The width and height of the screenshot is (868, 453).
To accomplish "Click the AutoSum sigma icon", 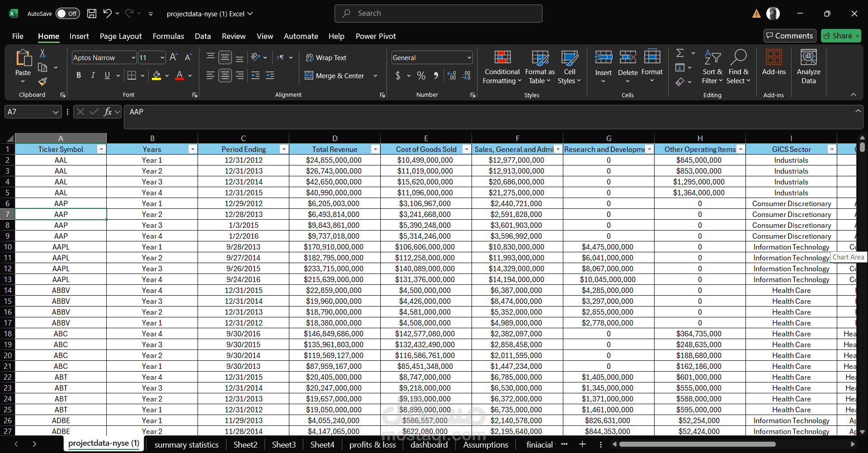I will [680, 53].
